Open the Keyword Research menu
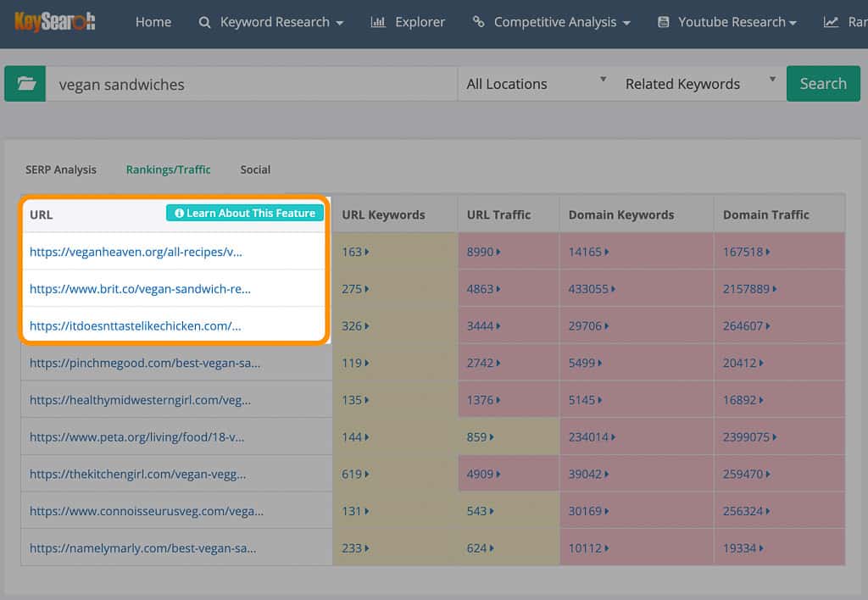 coord(280,22)
